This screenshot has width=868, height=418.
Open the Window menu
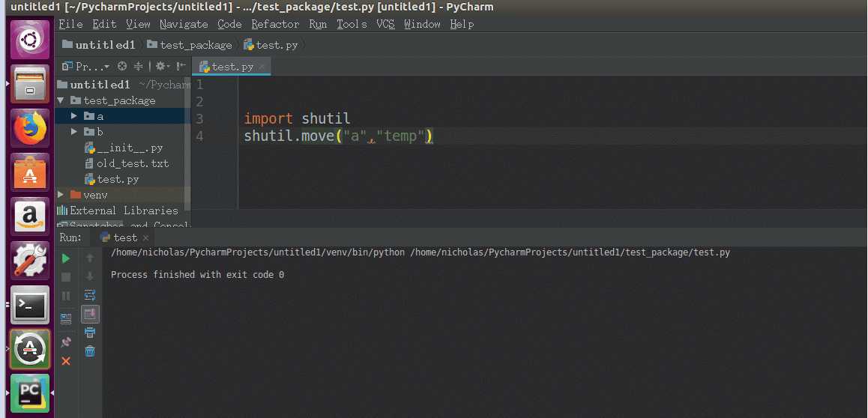(422, 24)
